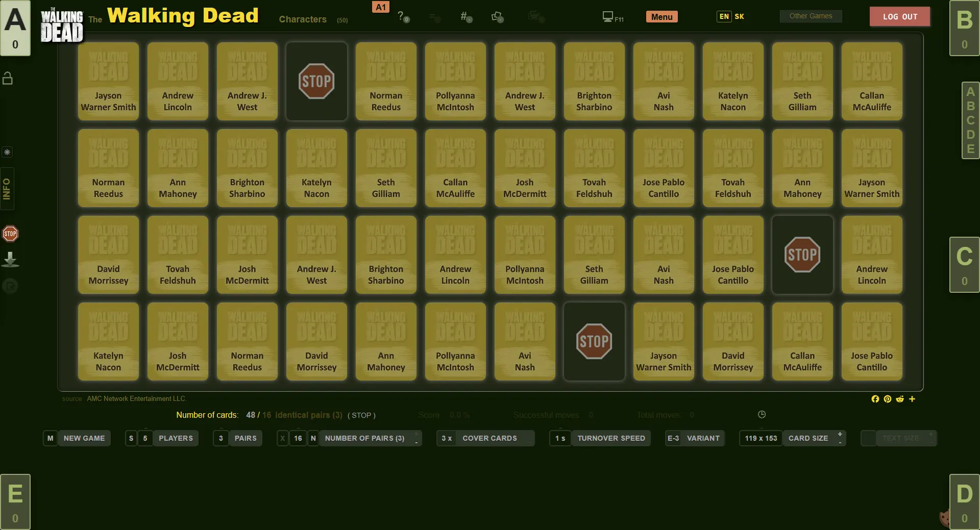
Task: Open the Variant E-3 selector
Action: 695,438
